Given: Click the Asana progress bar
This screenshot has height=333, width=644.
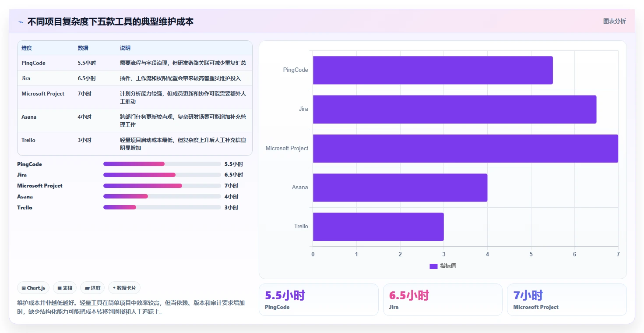Looking at the screenshot, I should 162,197.
